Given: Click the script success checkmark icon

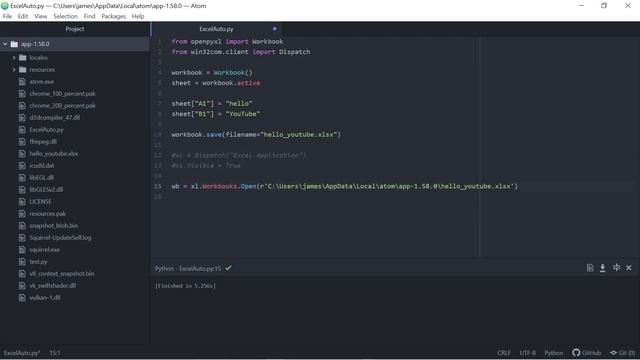Looking at the screenshot, I should pos(229,268).
